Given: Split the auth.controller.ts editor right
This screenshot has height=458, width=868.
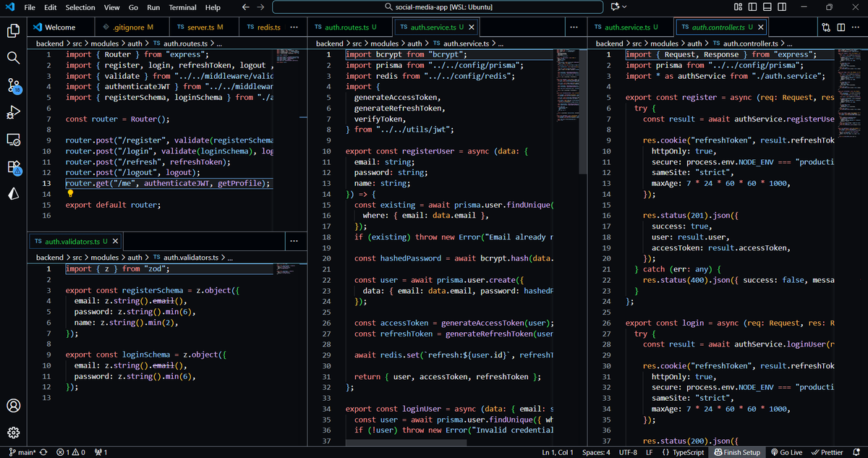Looking at the screenshot, I should pyautogui.click(x=841, y=27).
